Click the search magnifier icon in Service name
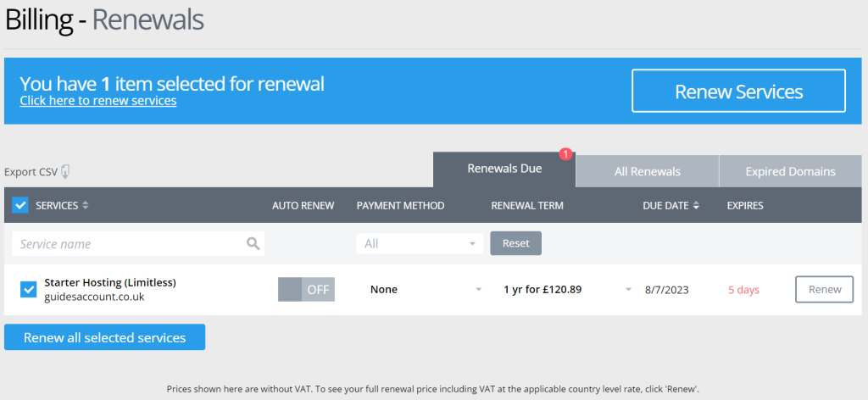Image resolution: width=868 pixels, height=400 pixels. pos(253,243)
